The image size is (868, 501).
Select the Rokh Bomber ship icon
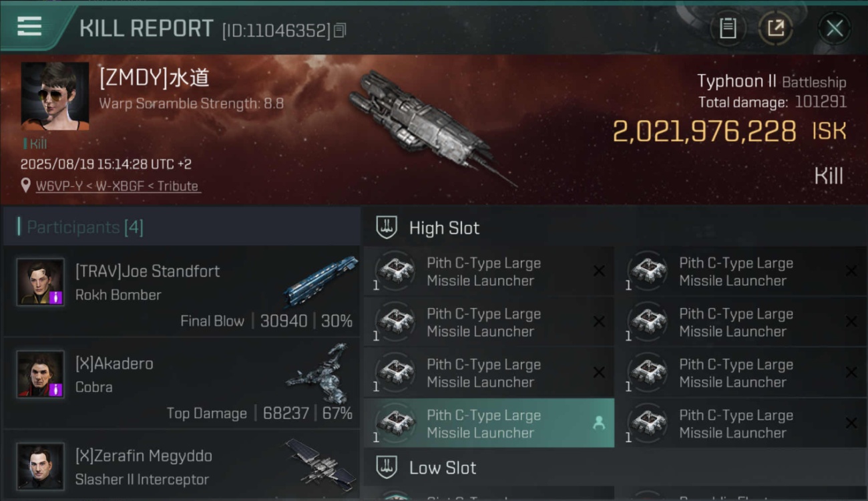tap(320, 281)
